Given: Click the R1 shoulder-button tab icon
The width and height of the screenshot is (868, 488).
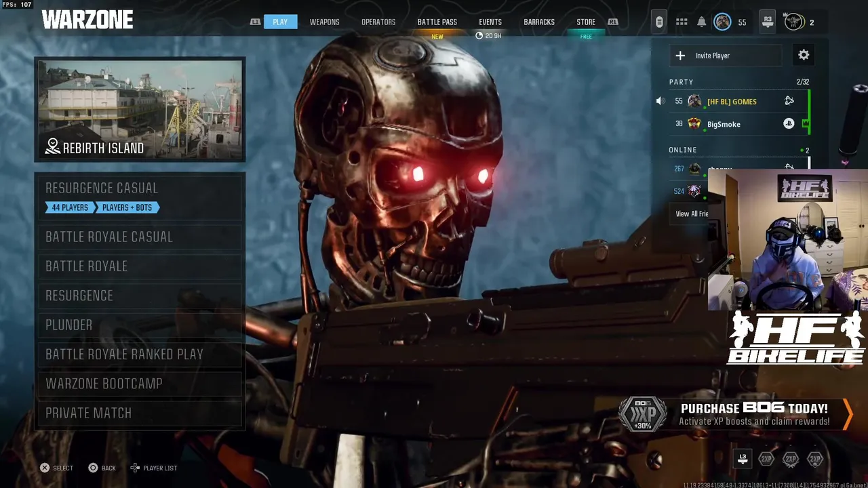Looking at the screenshot, I should pos(613,22).
